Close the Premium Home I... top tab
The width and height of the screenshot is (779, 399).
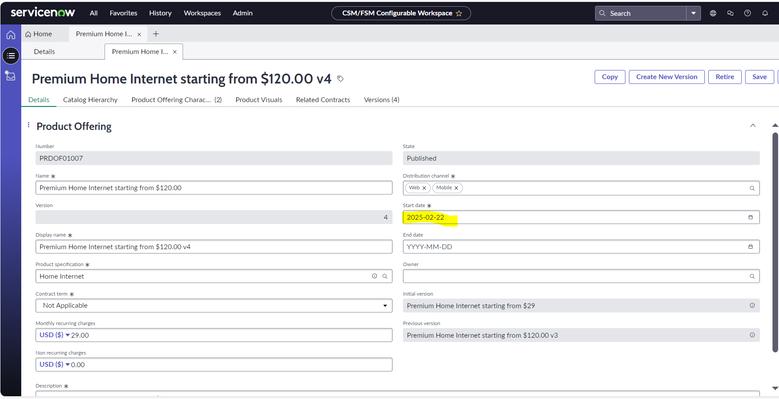139,34
